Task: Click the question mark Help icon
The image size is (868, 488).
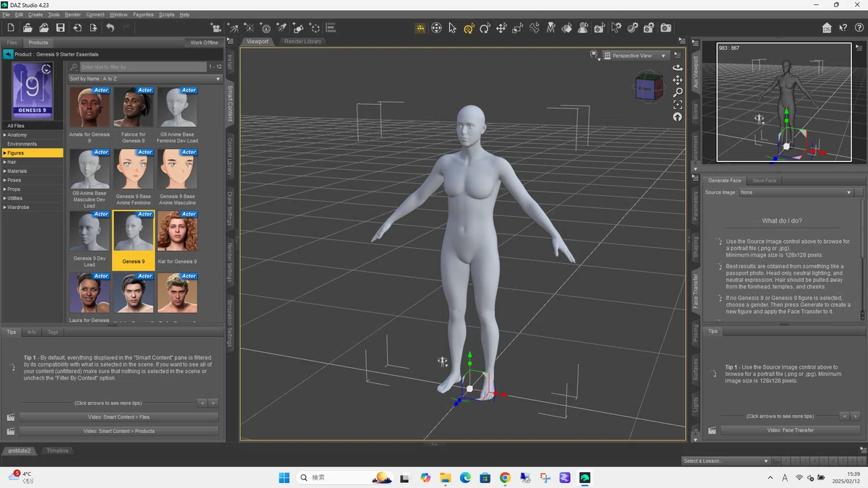Action: click(x=859, y=27)
